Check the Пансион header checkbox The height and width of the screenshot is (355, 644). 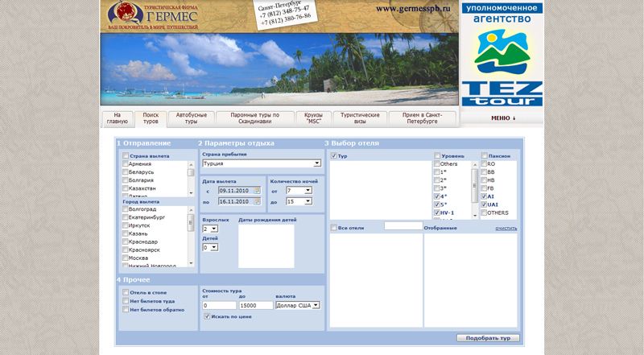[x=485, y=155]
